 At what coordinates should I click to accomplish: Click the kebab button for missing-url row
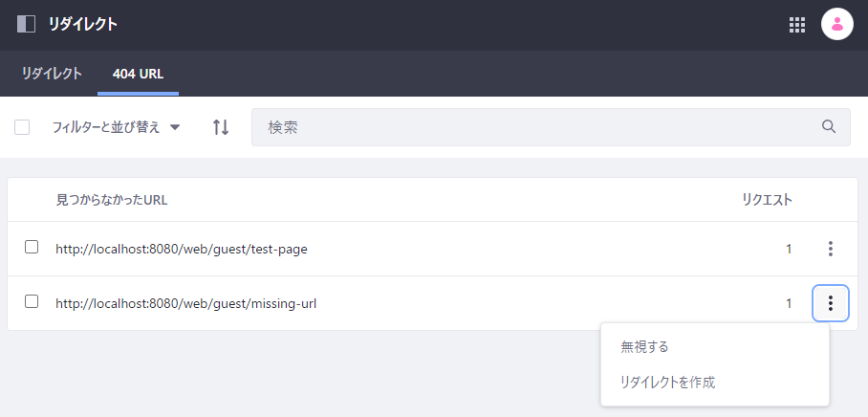[x=830, y=303]
